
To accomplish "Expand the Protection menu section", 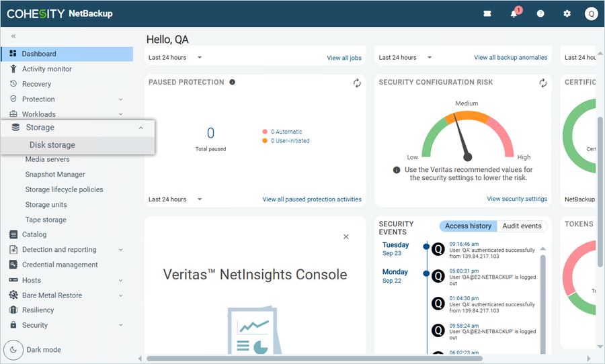I will click(x=121, y=99).
